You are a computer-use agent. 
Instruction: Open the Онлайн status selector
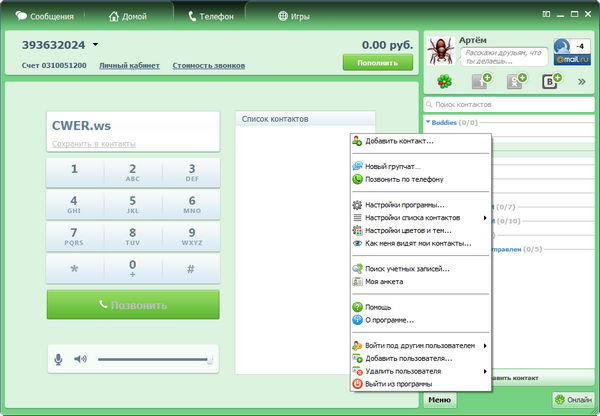pyautogui.click(x=573, y=400)
